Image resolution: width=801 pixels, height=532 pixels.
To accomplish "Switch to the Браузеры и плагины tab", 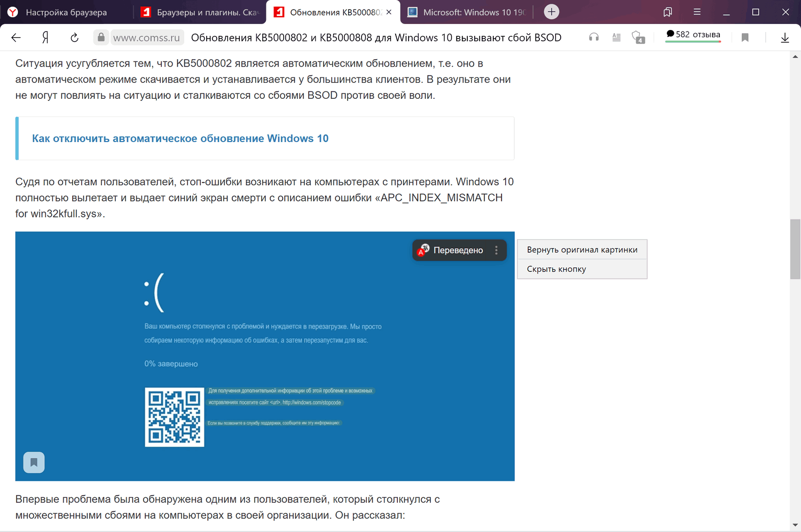I will 200,12.
